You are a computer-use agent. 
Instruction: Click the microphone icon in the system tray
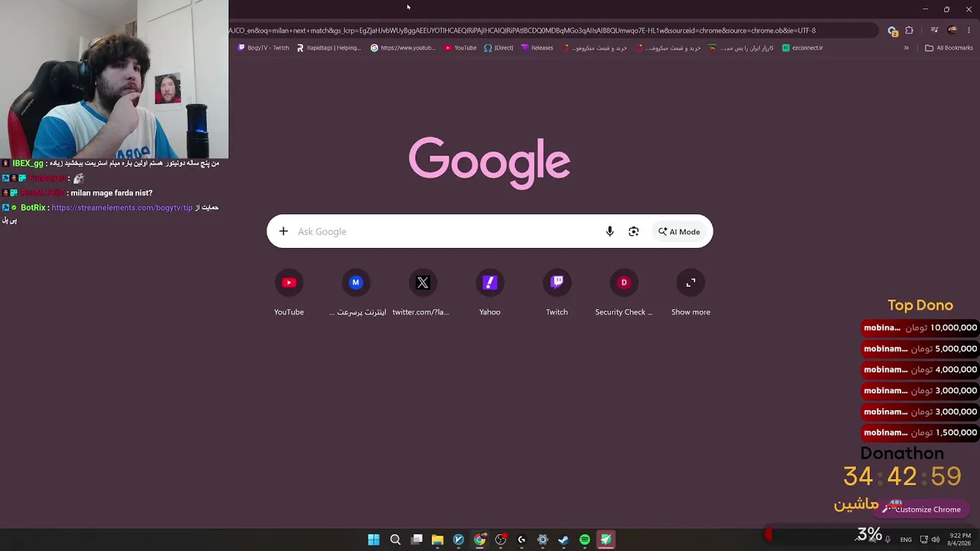(888, 540)
